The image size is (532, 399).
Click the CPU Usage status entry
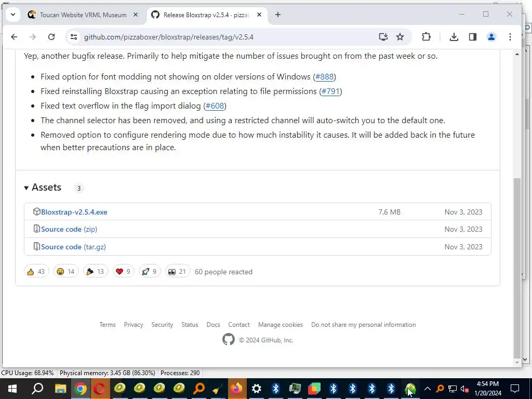click(28, 373)
